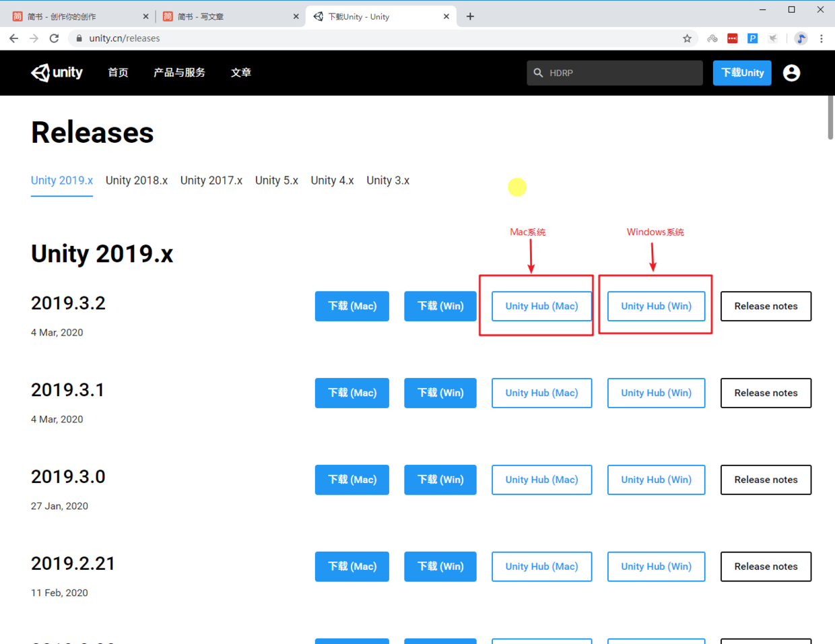835x644 pixels.
Task: View site info via the padlock icon
Action: [79, 38]
